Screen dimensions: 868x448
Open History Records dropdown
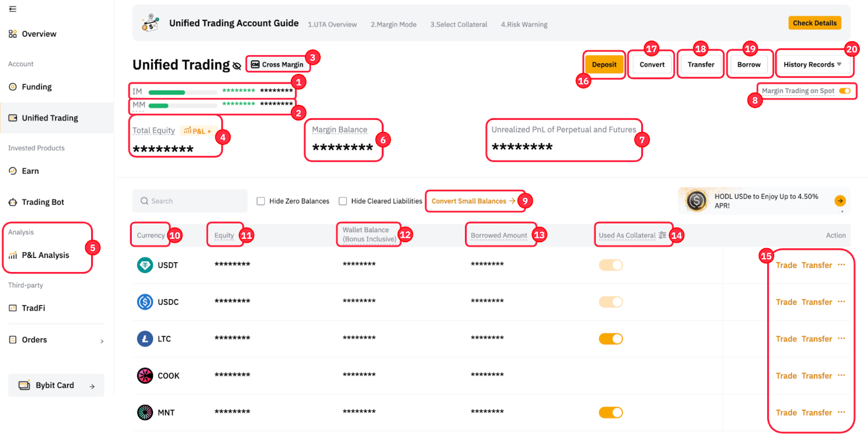pos(812,65)
